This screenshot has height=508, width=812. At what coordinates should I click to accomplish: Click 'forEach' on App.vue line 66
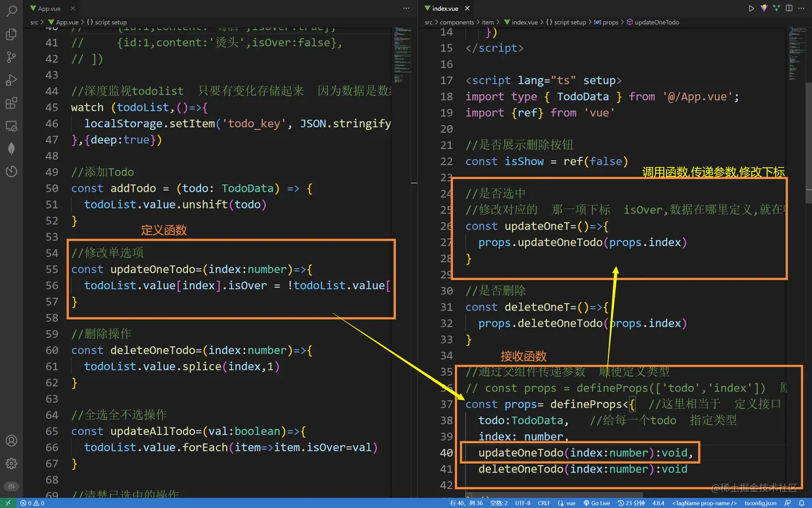205,448
